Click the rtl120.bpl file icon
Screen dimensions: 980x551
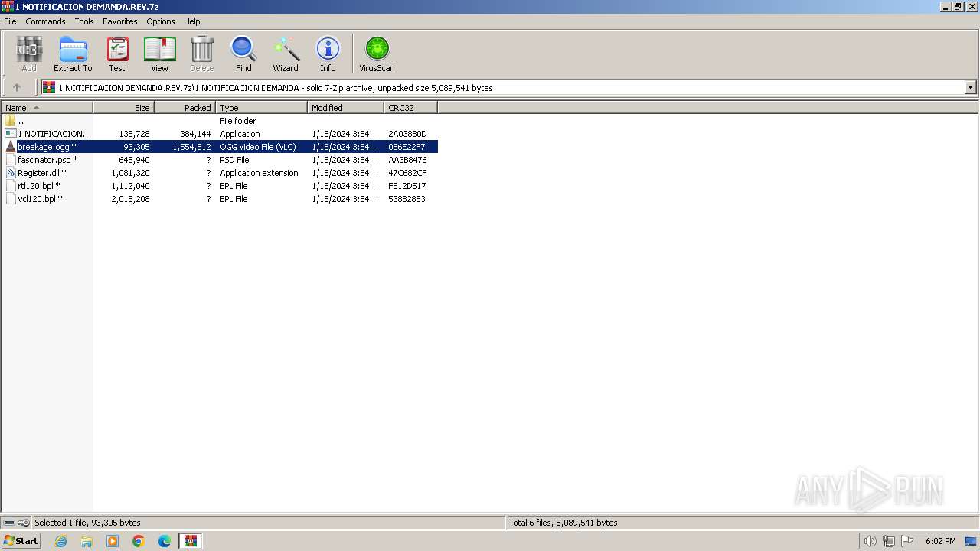[x=11, y=186]
